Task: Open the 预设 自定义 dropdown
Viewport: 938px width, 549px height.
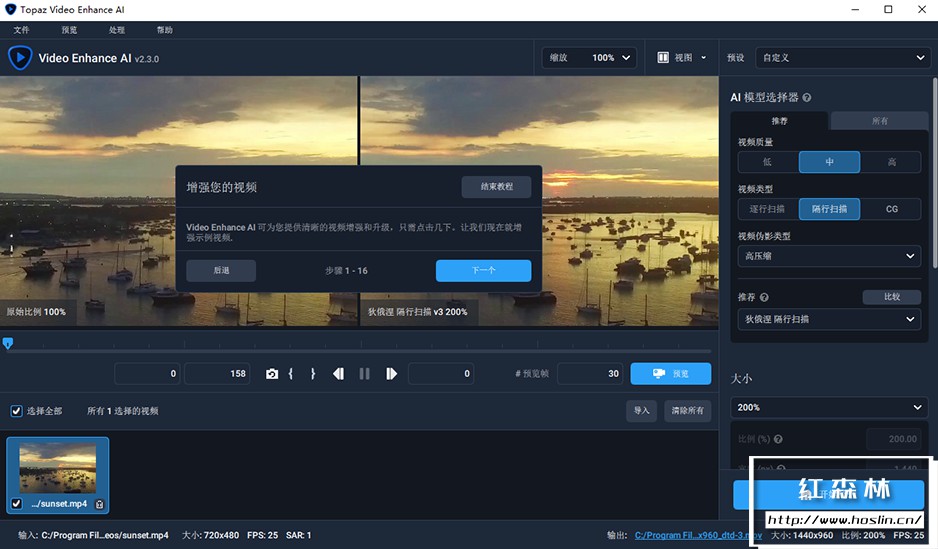Action: 842,57
